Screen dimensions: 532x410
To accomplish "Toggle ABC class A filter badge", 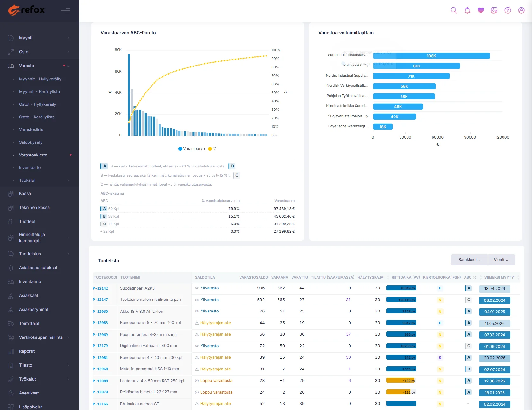I will click(104, 166).
